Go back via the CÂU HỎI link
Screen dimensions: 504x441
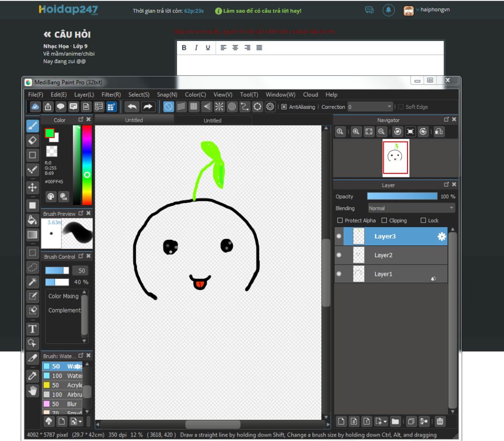(x=67, y=34)
